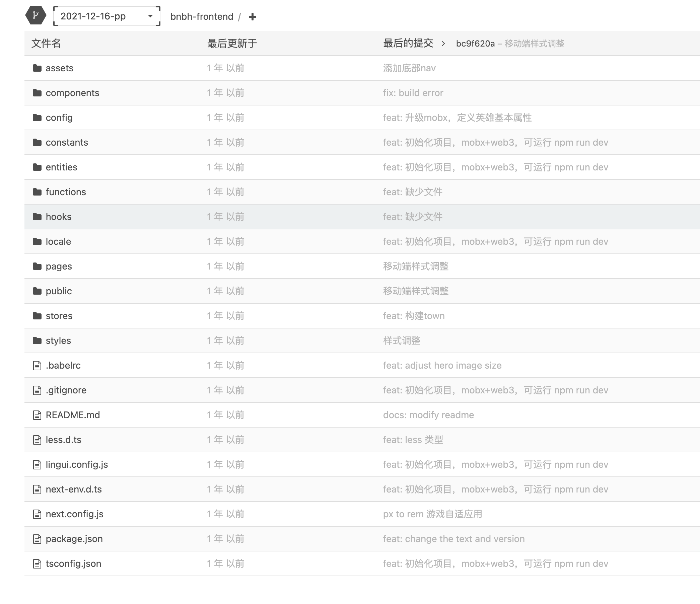Click the config folder icon
Viewport: 700px width, 604px height.
click(37, 118)
